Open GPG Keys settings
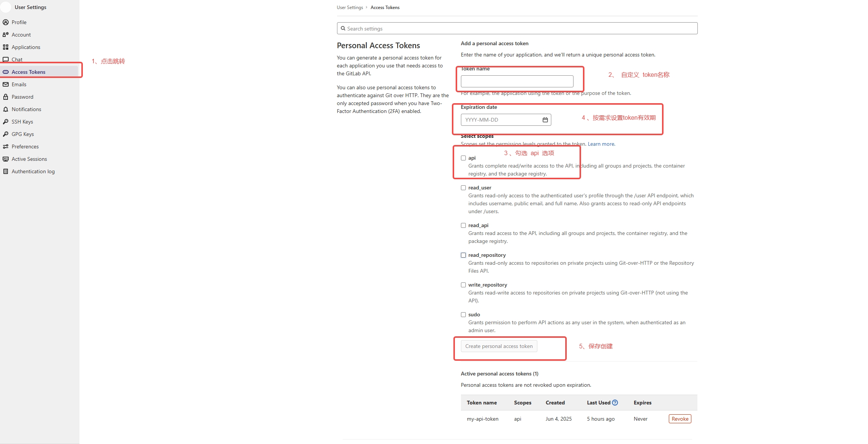 23,134
